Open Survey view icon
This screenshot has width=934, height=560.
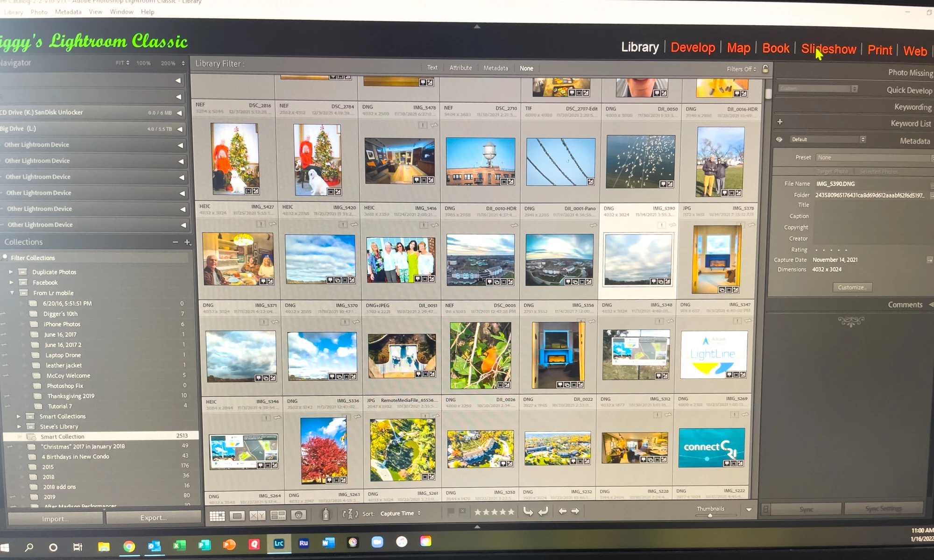pos(278,515)
